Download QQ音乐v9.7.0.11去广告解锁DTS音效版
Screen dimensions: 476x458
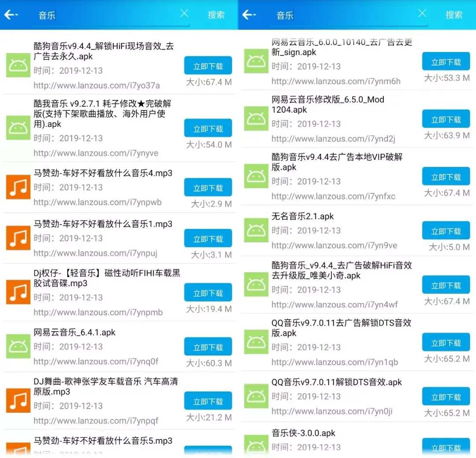(446, 342)
